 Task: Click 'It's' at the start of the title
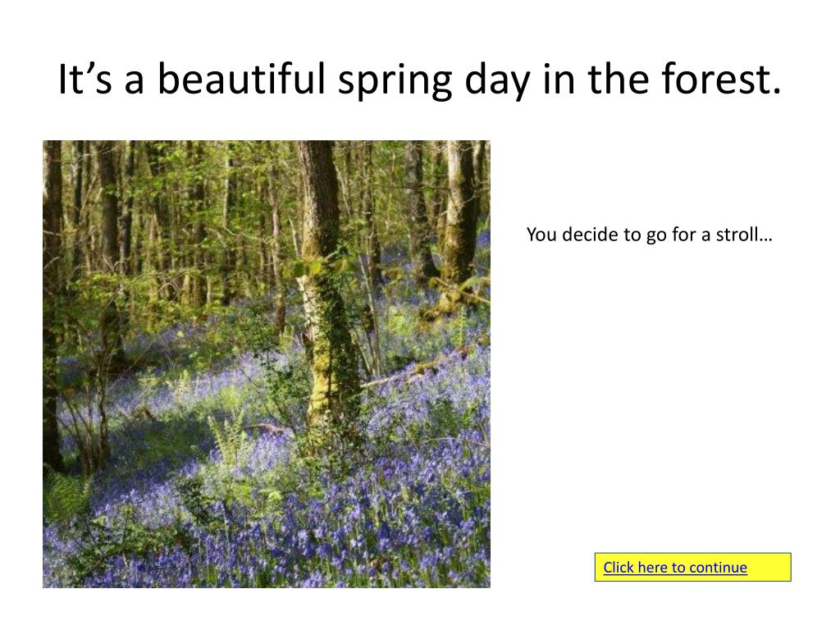(84, 80)
